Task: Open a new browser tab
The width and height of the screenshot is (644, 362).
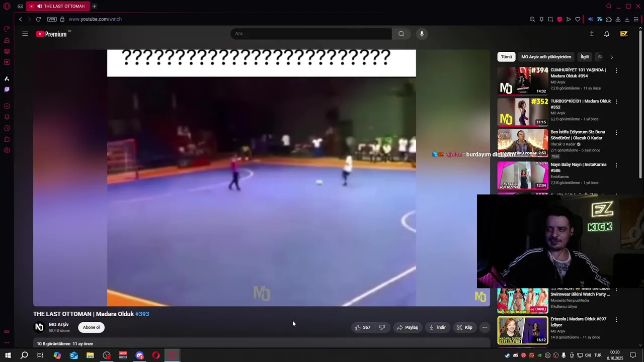Action: coord(94,6)
